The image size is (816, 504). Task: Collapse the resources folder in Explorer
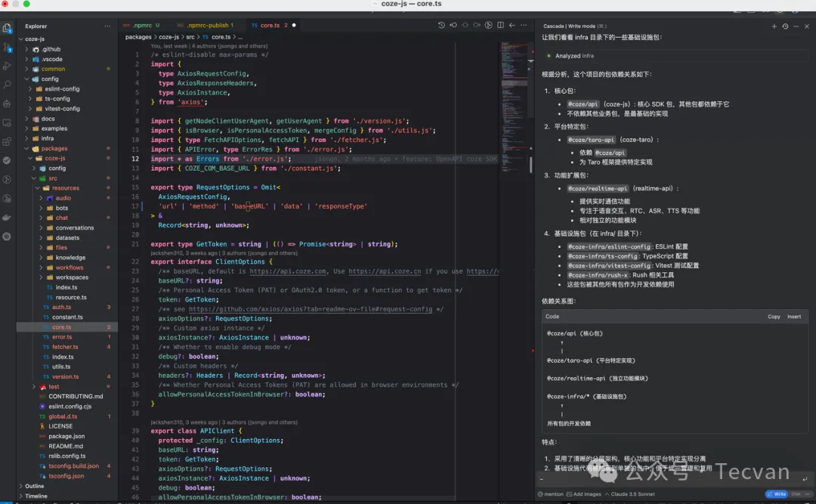pos(65,188)
